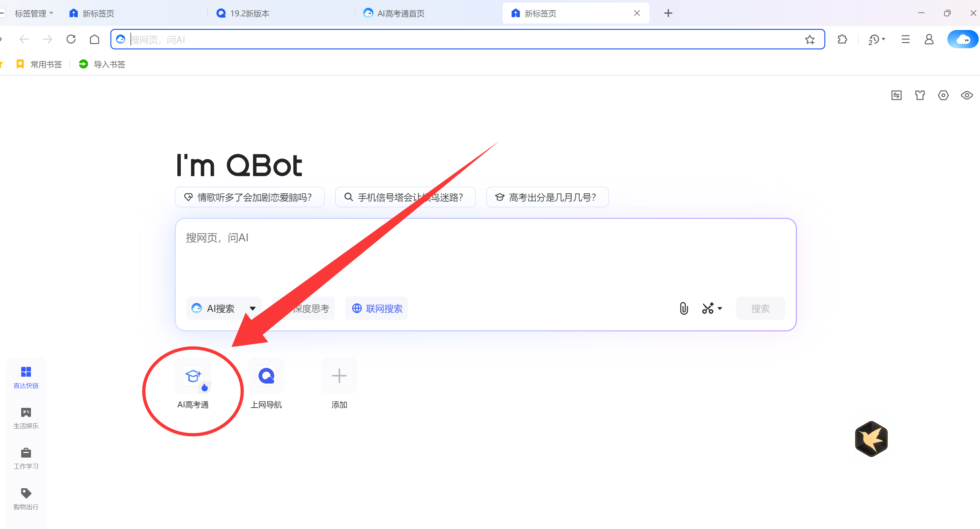
Task: Click the address bar search engine icon
Action: click(x=121, y=39)
